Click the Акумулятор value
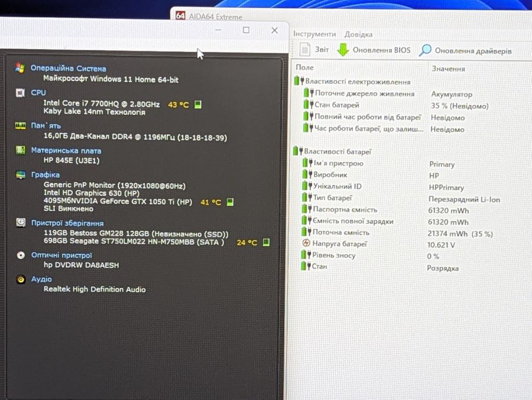This screenshot has height=400, width=532. point(452,95)
